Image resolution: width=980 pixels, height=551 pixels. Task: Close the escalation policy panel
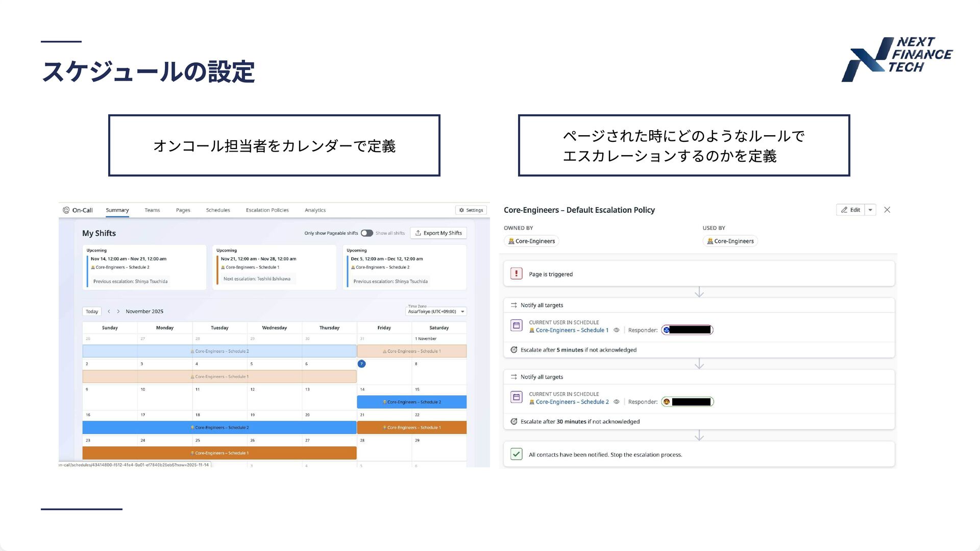pos(887,210)
